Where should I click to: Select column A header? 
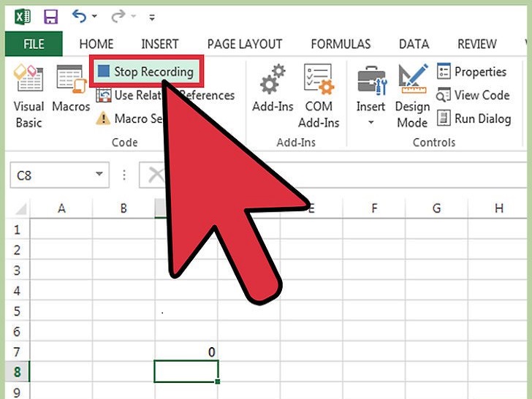61,208
